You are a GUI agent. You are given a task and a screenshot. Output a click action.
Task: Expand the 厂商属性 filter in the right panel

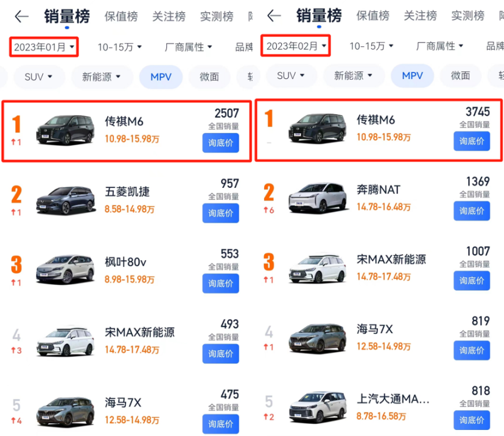click(x=439, y=46)
